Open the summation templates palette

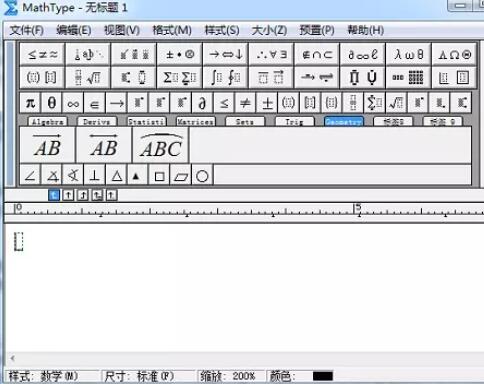click(180, 77)
